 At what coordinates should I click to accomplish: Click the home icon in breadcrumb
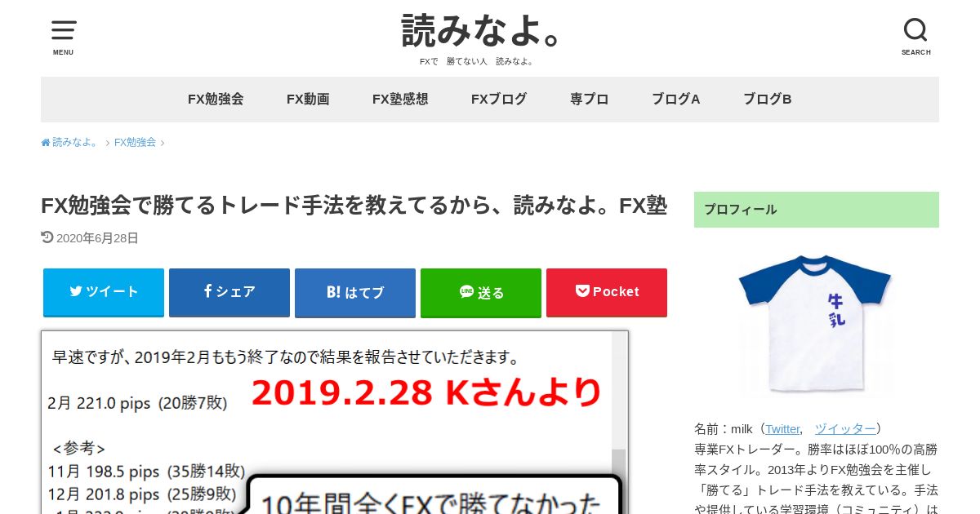[x=46, y=142]
